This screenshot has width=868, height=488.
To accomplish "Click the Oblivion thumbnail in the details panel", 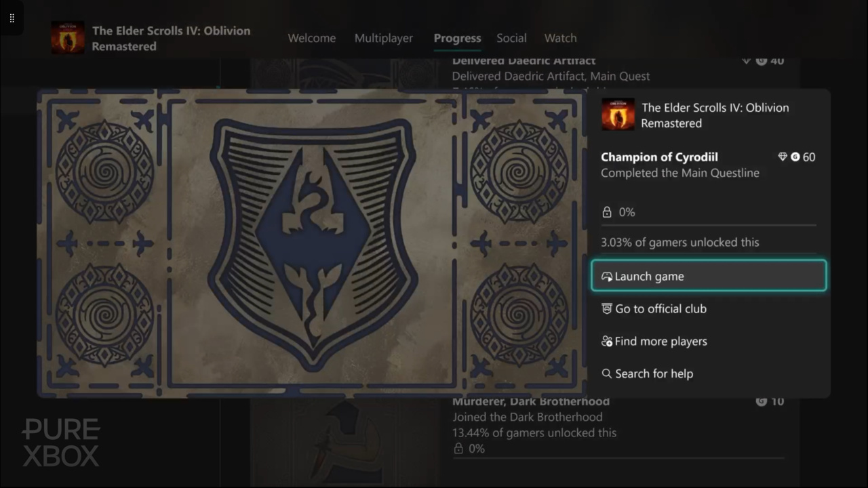I will coord(618,115).
